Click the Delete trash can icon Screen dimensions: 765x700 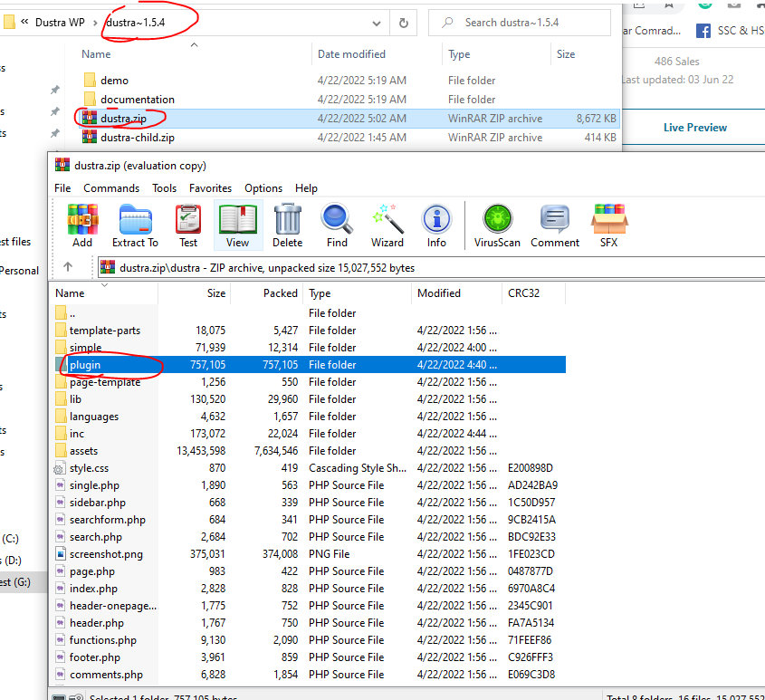[287, 225]
